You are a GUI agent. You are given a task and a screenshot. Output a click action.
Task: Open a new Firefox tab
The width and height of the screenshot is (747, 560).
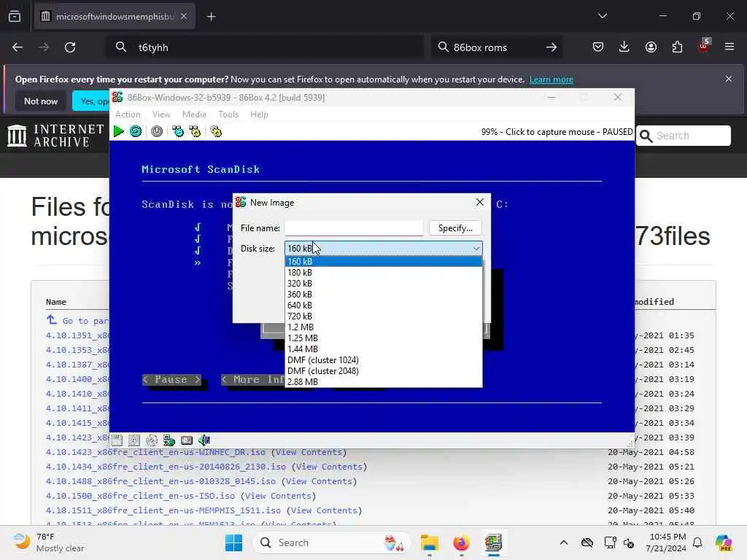pyautogui.click(x=212, y=17)
